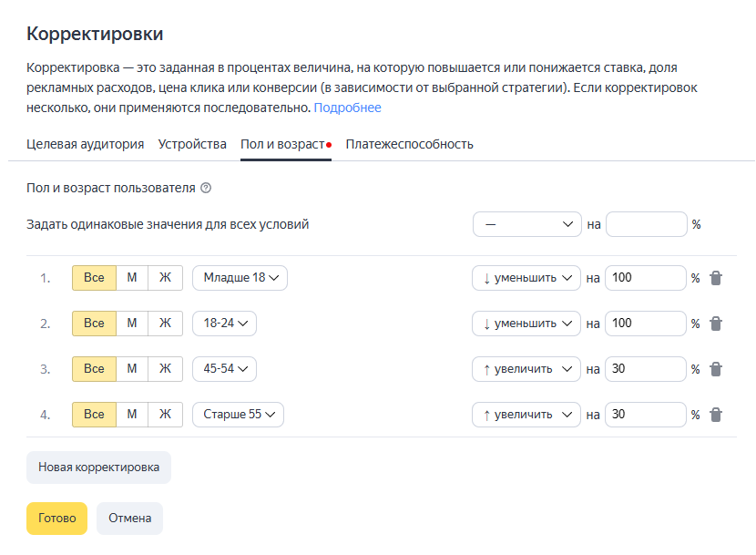Delete the Младше 18 adjustment row
This screenshot has height=555, width=756.
pyautogui.click(x=716, y=278)
